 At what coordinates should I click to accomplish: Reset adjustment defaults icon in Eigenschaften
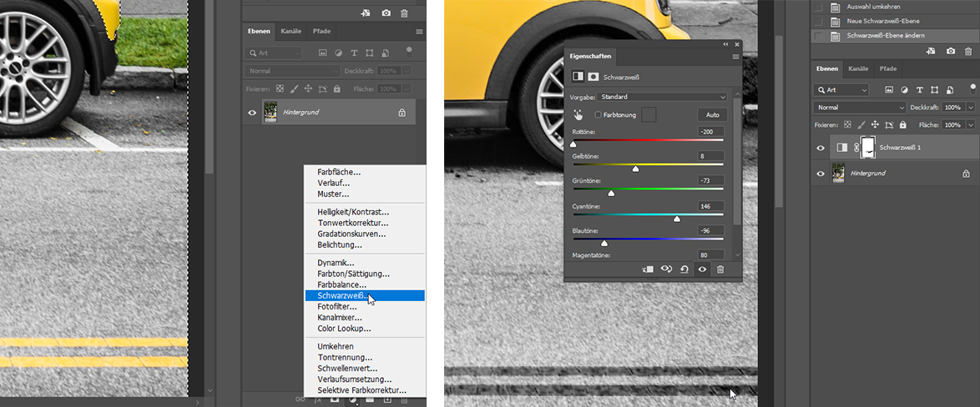(684, 269)
